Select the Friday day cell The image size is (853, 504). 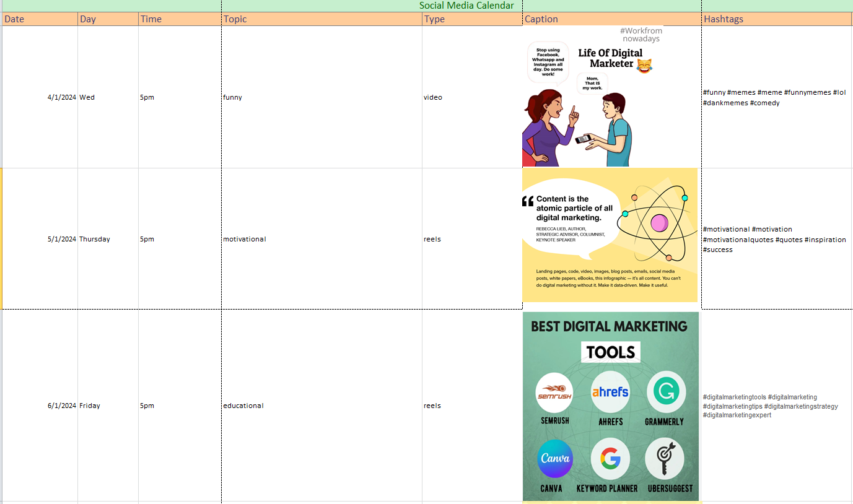[x=108, y=406]
